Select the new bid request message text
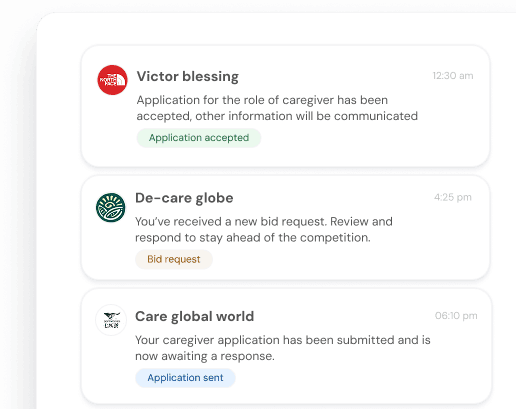516x409 pixels. pos(264,229)
